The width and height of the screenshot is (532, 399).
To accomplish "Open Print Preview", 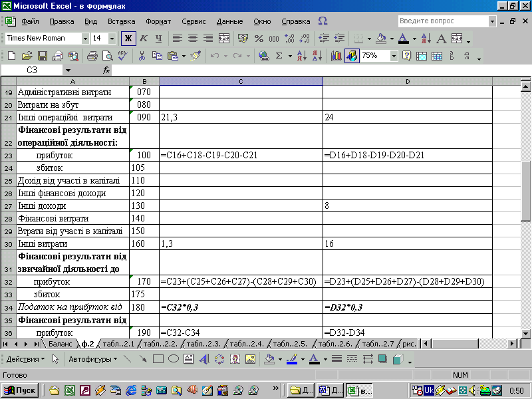I will pos(108,56).
